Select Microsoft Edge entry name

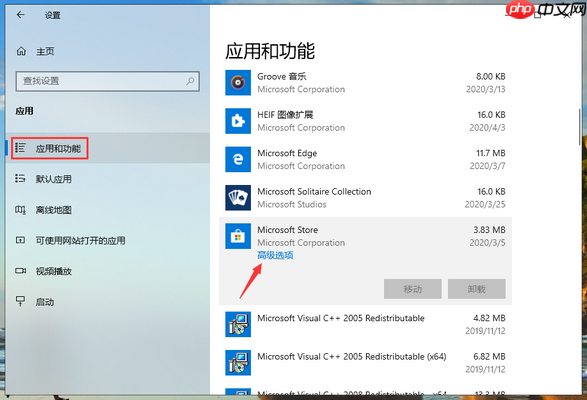point(287,153)
